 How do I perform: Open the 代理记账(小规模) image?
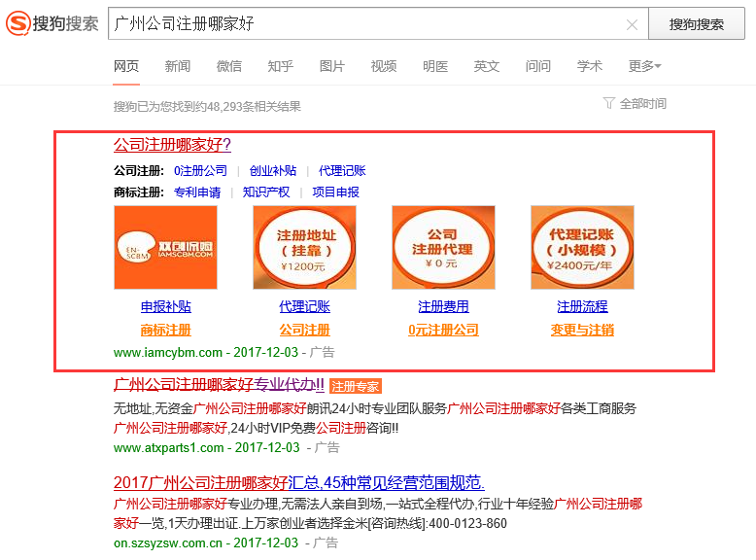582,247
